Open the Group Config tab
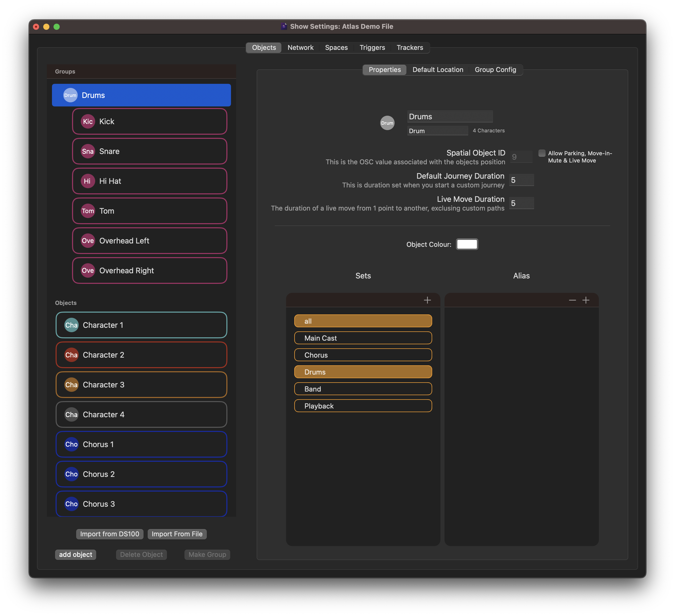Screen dimensions: 675x616 (495, 70)
